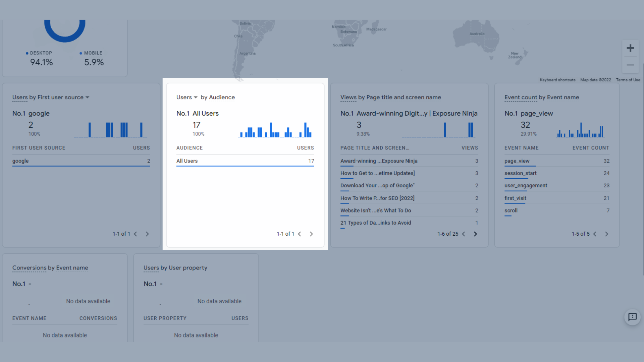Click the previous page arrow in Event count panel
Viewport: 644px width, 362px height.
pyautogui.click(x=596, y=233)
